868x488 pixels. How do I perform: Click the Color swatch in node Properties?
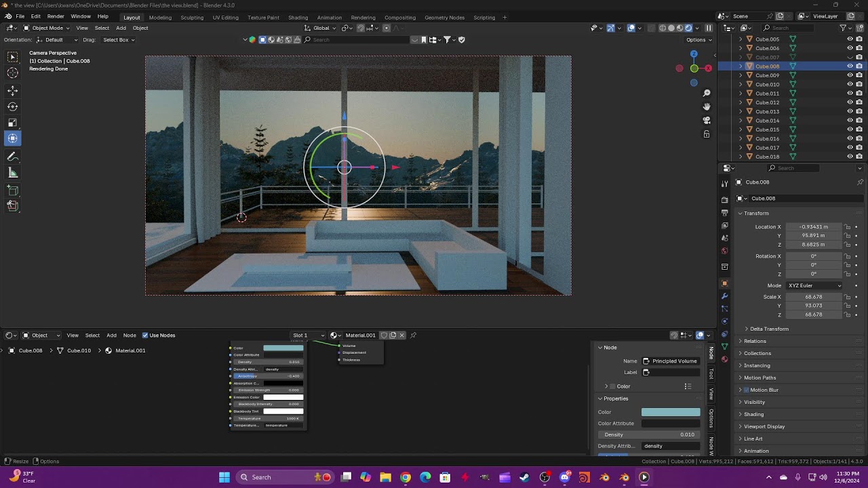(x=671, y=412)
